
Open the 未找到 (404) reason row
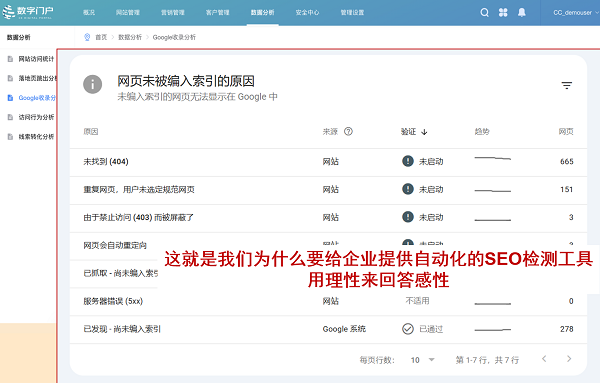(328, 161)
